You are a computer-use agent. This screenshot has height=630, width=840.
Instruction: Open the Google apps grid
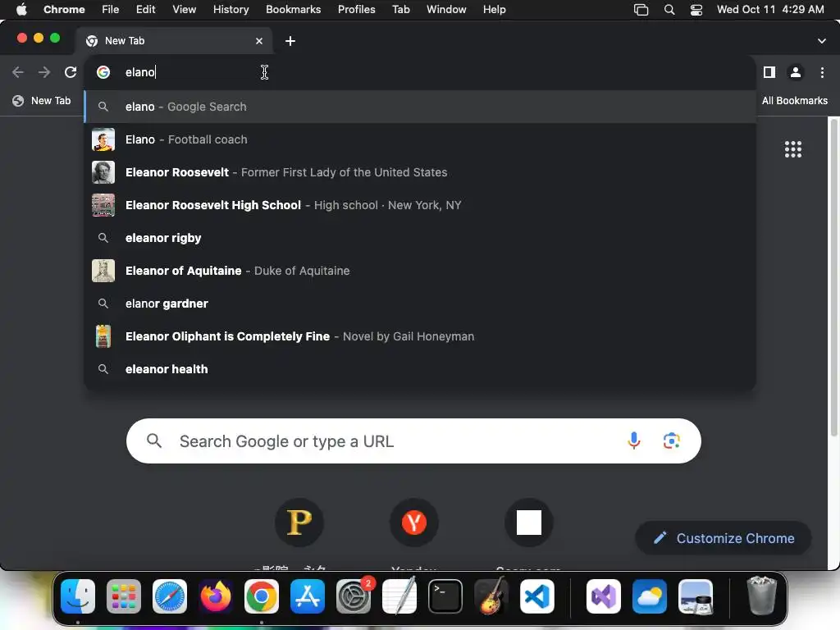793,149
